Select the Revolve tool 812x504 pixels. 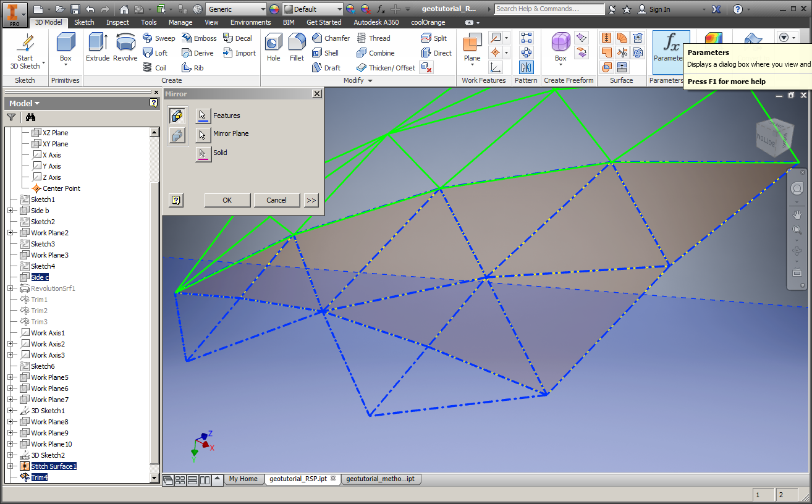click(x=125, y=48)
